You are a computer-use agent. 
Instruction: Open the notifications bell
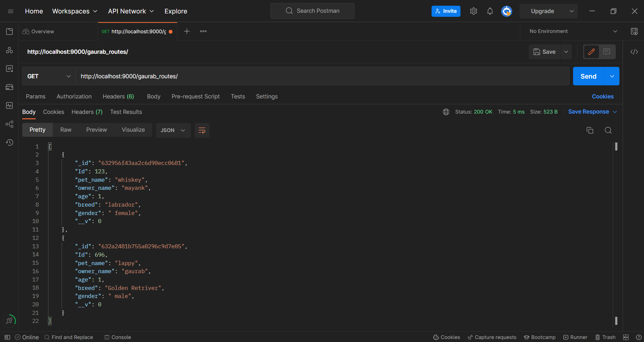pos(490,11)
